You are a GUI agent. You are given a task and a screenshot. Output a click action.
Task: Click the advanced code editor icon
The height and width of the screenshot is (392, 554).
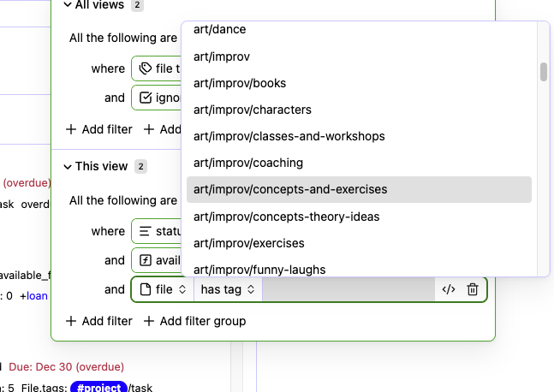coord(448,290)
